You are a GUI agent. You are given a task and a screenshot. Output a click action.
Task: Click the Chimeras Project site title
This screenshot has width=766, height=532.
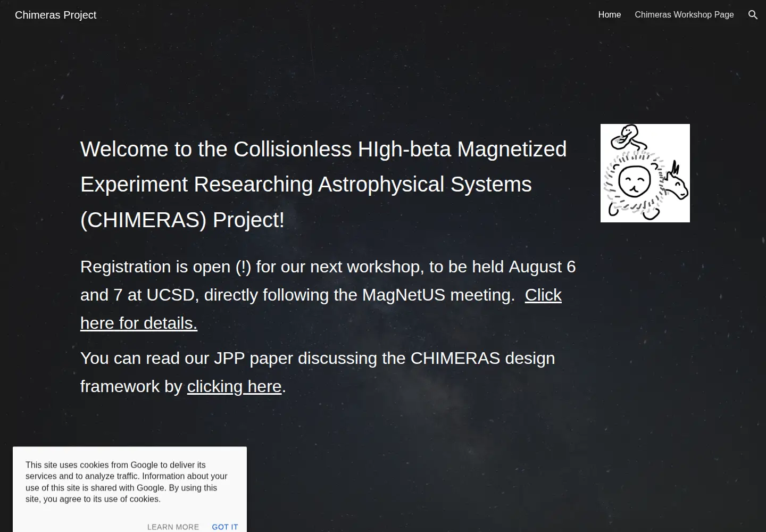click(56, 15)
